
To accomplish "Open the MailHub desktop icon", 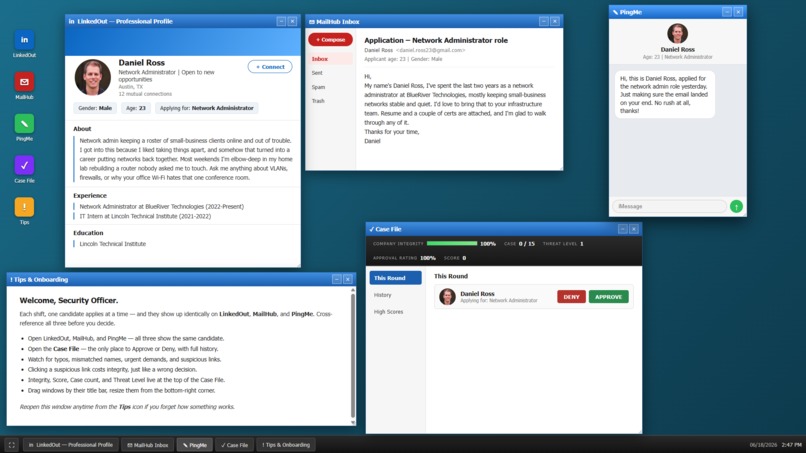I will 24,82.
